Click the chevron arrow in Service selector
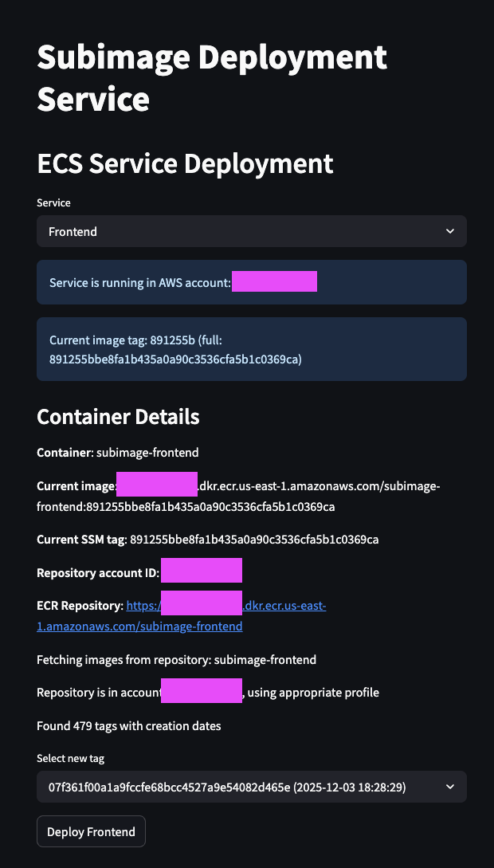This screenshot has width=494, height=868. pos(450,232)
